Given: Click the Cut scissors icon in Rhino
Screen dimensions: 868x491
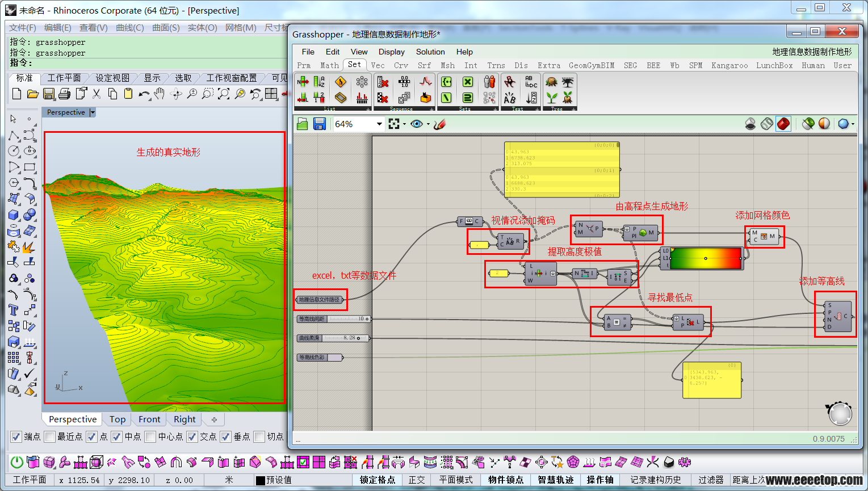Looking at the screenshot, I should coord(97,94).
